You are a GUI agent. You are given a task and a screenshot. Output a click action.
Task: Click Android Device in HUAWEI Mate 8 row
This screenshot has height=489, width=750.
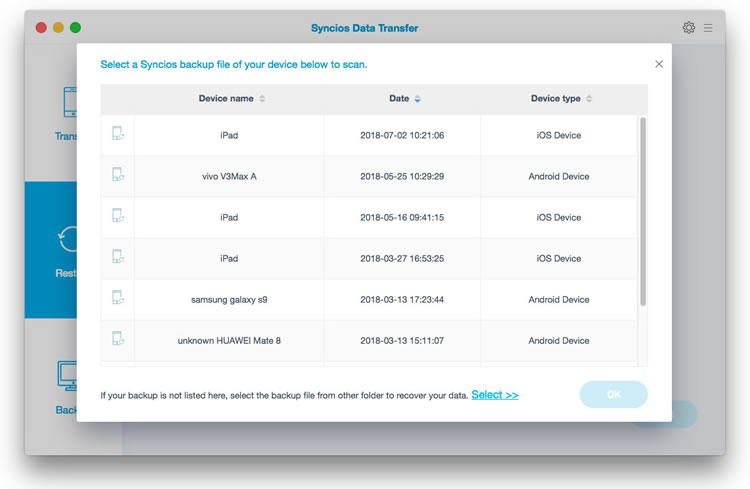[x=559, y=341]
